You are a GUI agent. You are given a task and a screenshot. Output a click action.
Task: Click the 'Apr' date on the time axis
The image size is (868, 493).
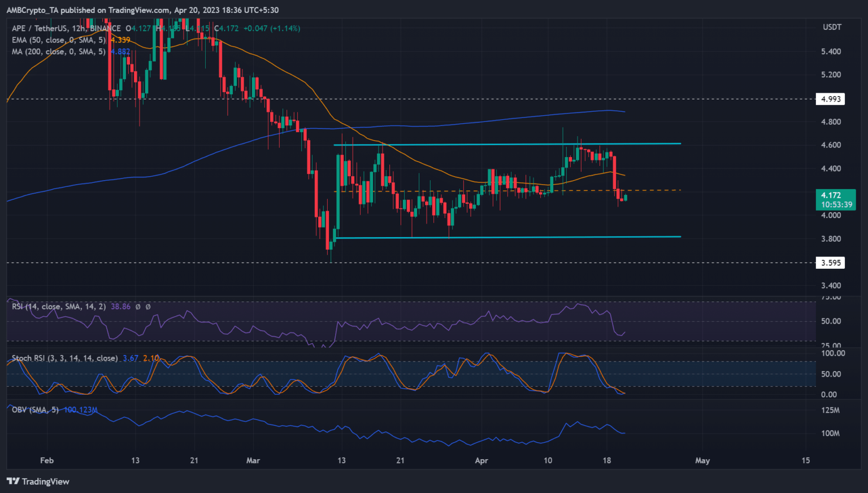click(x=481, y=460)
